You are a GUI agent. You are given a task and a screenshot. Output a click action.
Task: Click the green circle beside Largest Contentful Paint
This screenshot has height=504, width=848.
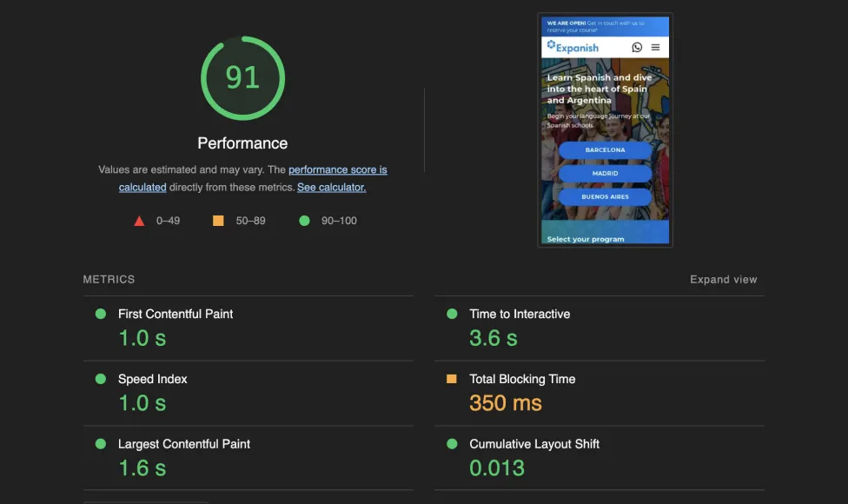tap(101, 444)
